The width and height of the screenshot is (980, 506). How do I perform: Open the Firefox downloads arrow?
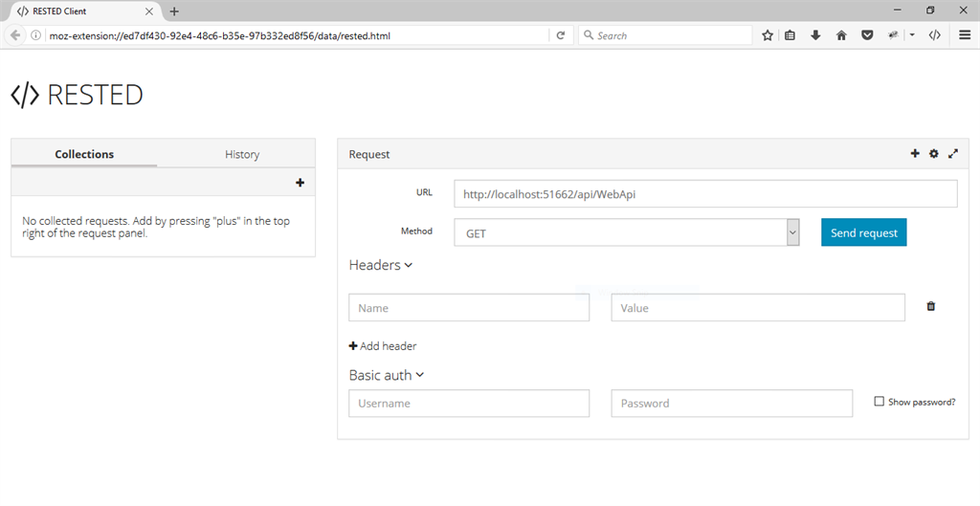coord(815,35)
